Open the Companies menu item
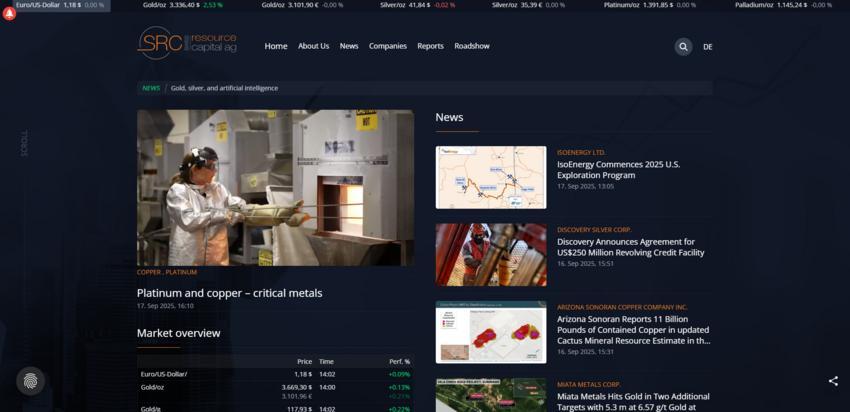This screenshot has height=412, width=850. click(x=388, y=46)
